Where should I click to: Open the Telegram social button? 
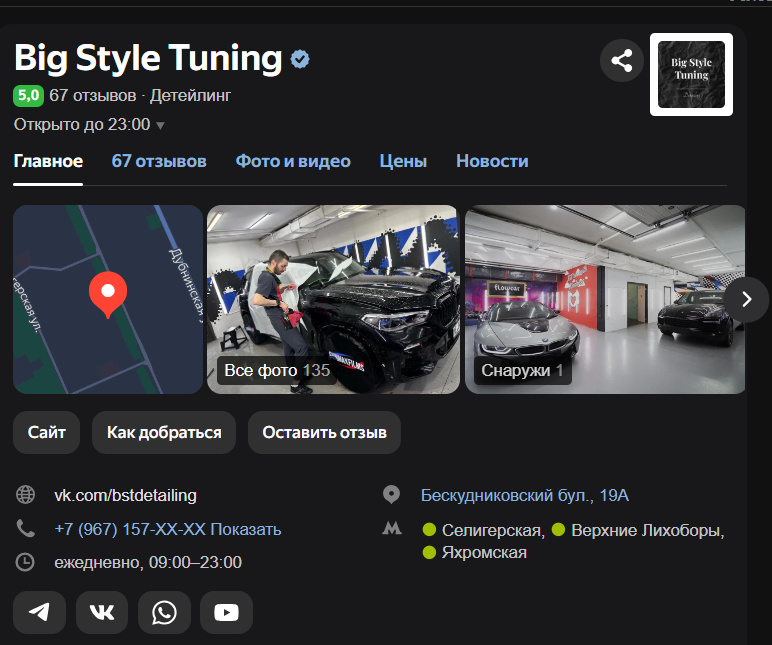(x=39, y=613)
